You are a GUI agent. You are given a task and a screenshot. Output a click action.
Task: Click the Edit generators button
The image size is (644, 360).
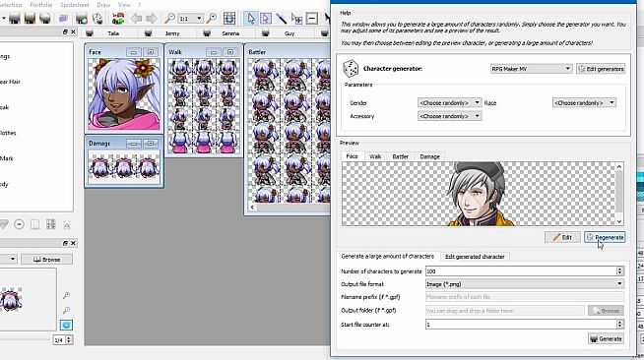[x=601, y=69]
